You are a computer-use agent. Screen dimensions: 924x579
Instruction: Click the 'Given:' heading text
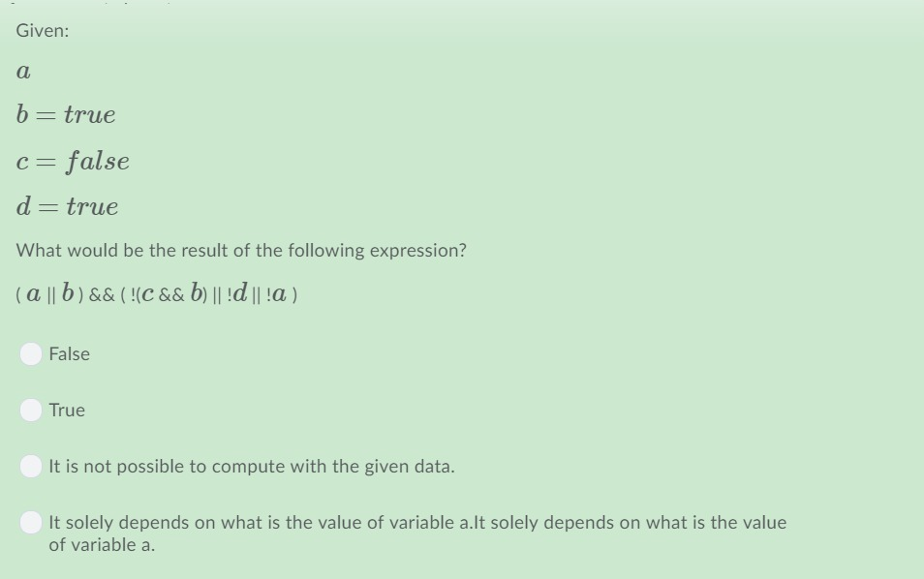[x=40, y=30]
